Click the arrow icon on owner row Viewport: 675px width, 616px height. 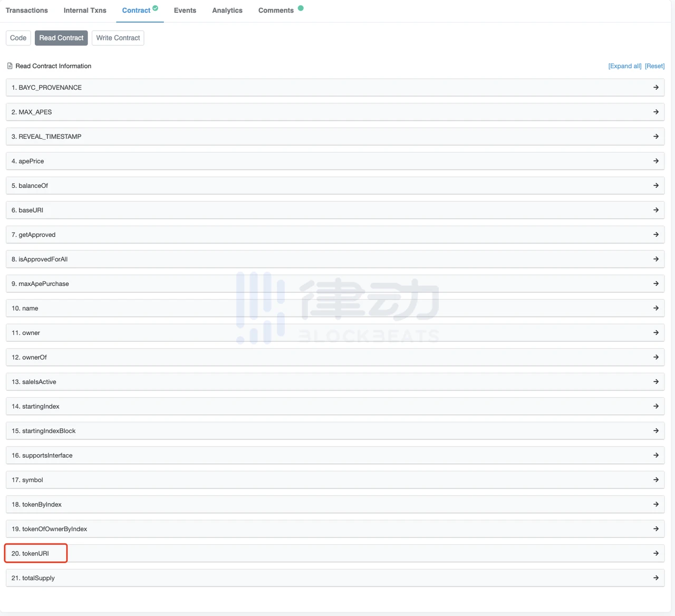[656, 333]
